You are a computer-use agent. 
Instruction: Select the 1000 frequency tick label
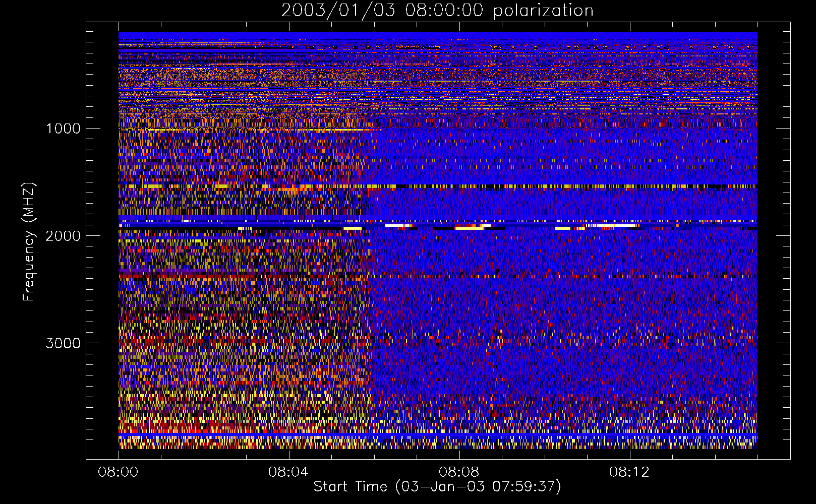(x=63, y=129)
